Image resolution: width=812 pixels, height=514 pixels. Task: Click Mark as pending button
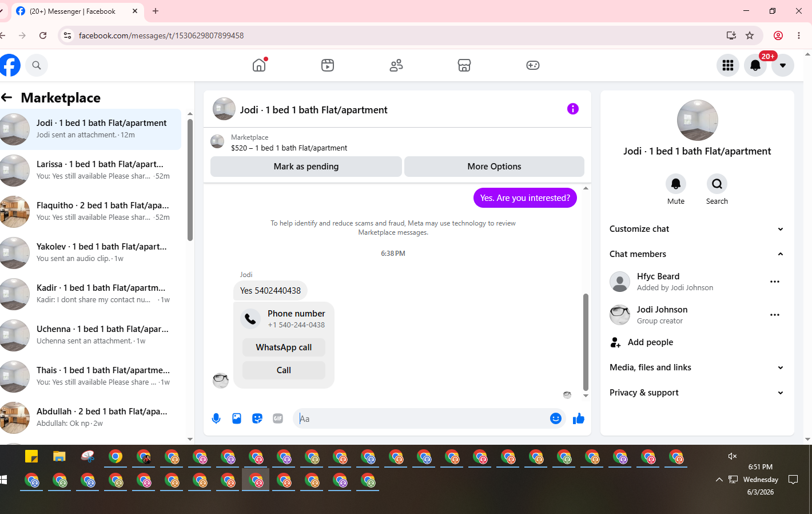pyautogui.click(x=306, y=167)
